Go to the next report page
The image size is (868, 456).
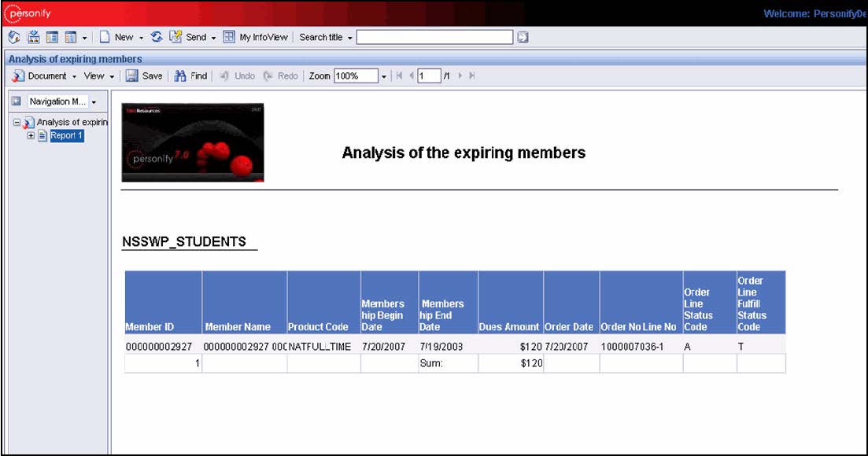pyautogui.click(x=461, y=75)
